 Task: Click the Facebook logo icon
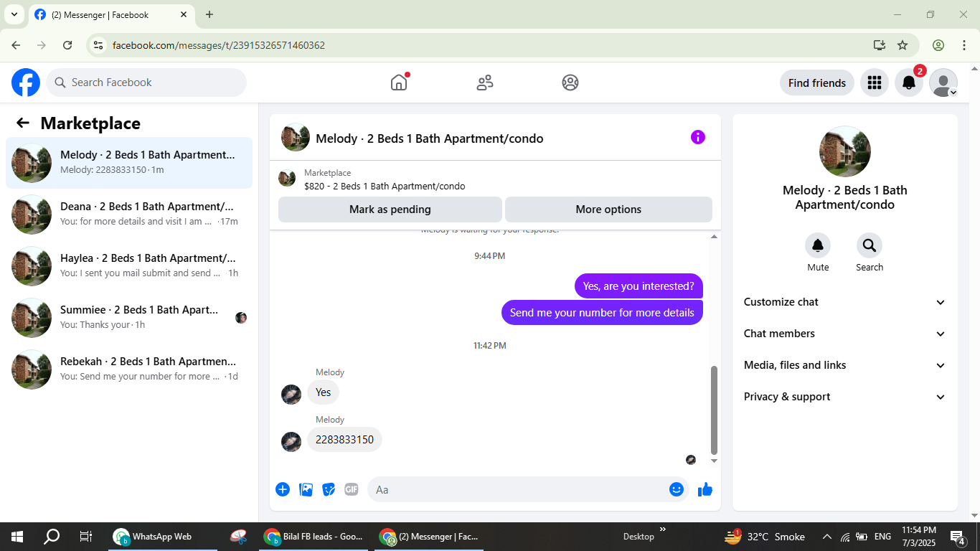(26, 83)
